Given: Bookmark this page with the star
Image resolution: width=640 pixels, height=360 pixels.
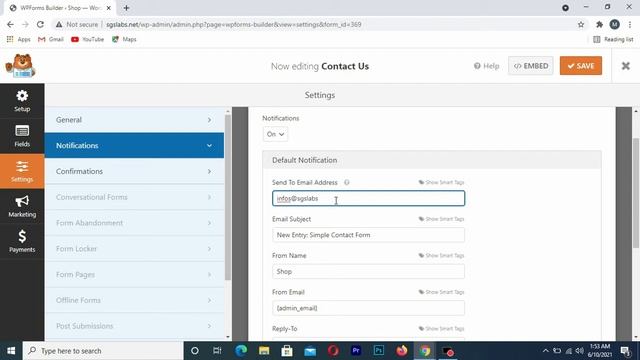Looking at the screenshot, I should click(x=581, y=24).
